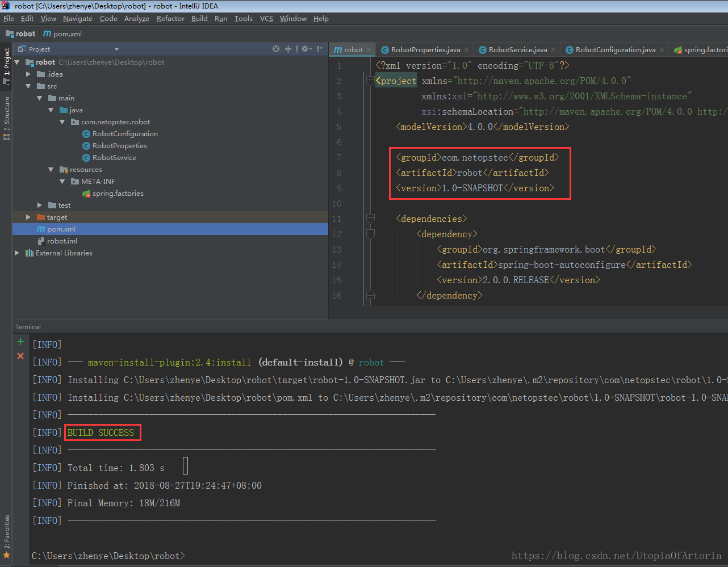Image resolution: width=728 pixels, height=567 pixels.
Task: Hide the Project tool window with the hide icon
Action: point(321,49)
